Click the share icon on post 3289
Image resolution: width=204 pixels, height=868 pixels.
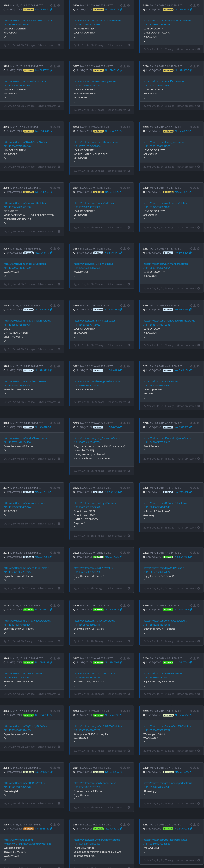pyautogui.click(x=51, y=249)
